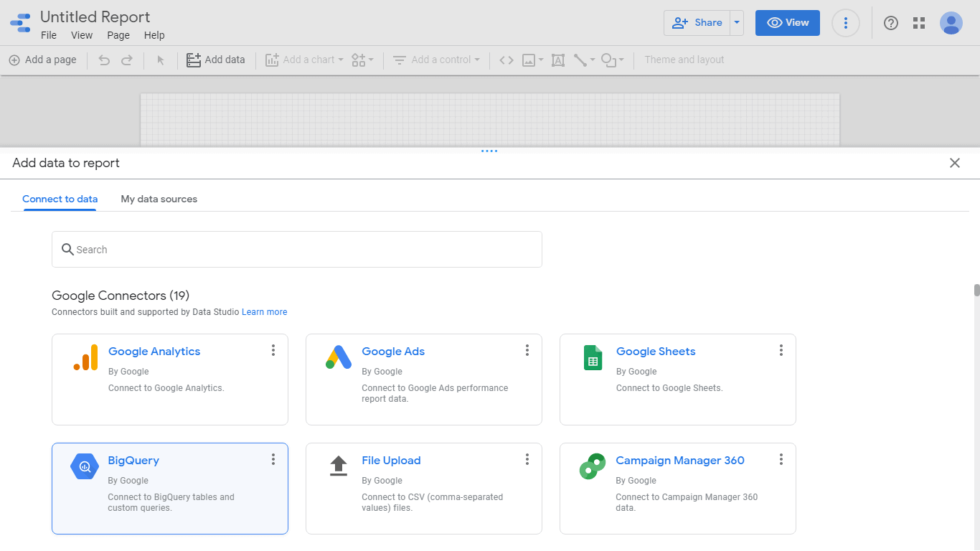The height and width of the screenshot is (551, 980).
Task: Open Campaign Manager 360 card options menu
Action: (x=781, y=459)
